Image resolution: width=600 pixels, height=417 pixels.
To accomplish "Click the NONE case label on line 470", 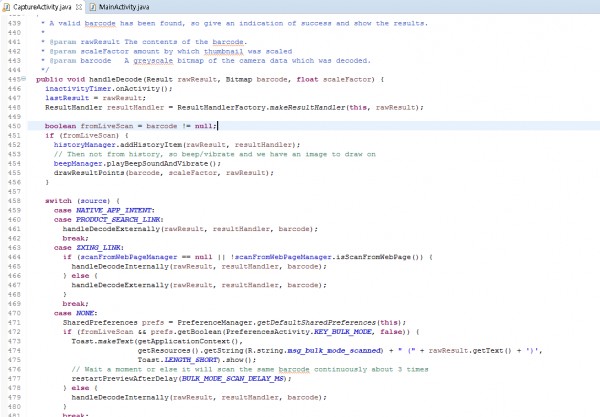I will [85, 313].
